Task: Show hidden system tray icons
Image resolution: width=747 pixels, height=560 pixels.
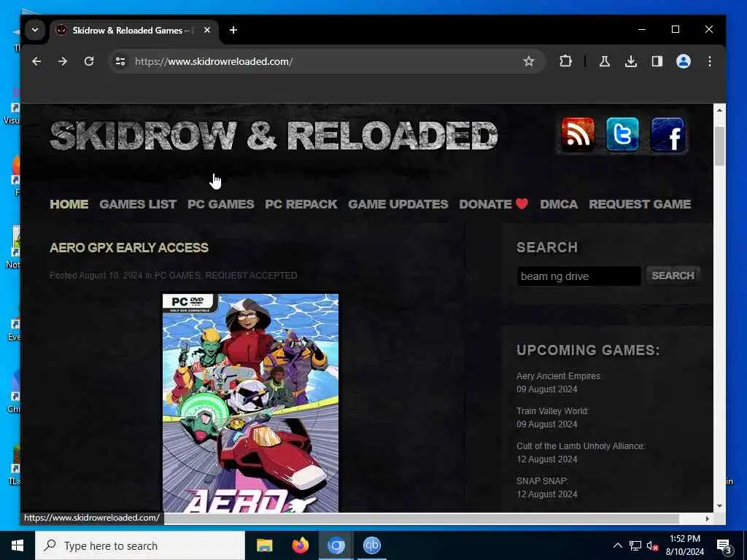Action: click(x=617, y=545)
